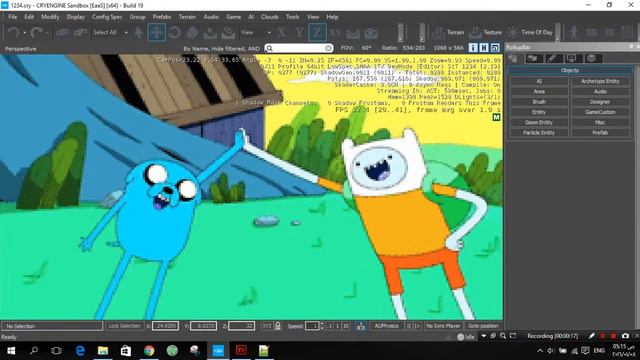640x360 pixels.
Task: Click the select terrain tray icon
Action: tap(210, 32)
